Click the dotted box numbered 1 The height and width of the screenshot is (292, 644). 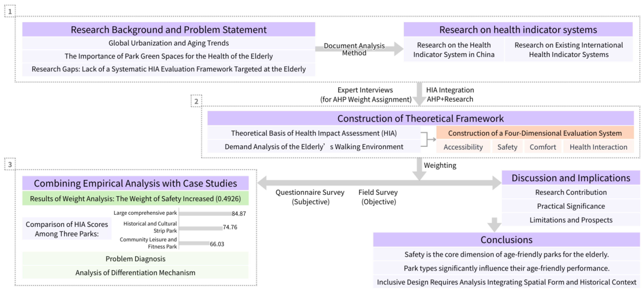pos(10,11)
